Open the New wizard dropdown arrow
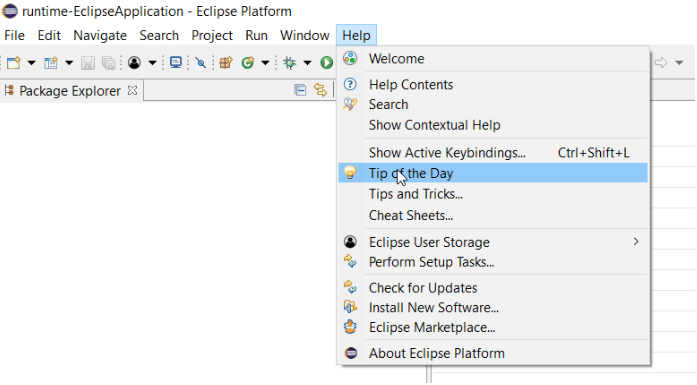 (x=32, y=63)
